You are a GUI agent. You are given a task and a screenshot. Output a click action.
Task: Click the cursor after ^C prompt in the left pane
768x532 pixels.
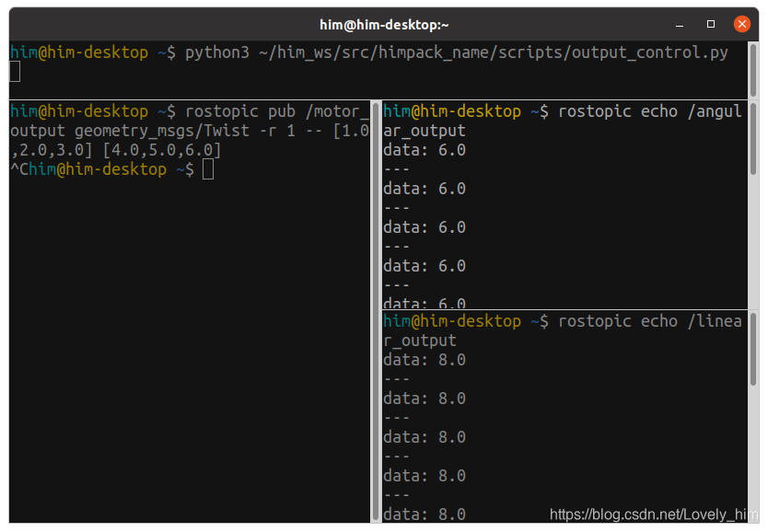pyautogui.click(x=208, y=169)
